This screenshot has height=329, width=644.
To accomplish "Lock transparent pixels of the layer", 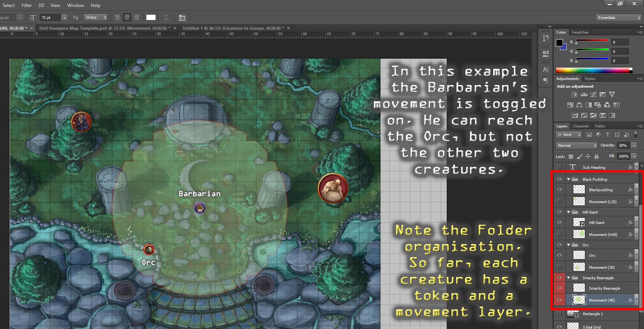I will point(571,156).
